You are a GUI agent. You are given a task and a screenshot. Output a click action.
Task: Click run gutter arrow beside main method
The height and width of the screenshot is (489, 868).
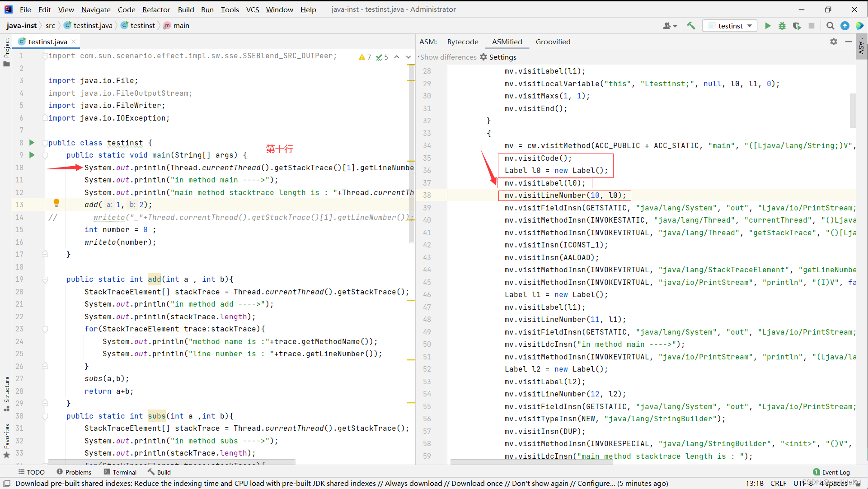click(32, 155)
